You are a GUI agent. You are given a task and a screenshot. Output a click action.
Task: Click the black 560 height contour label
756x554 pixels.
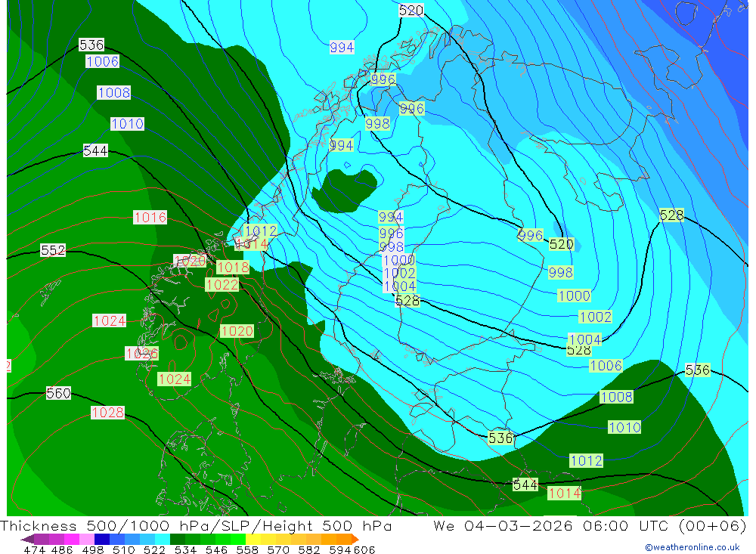click(x=58, y=393)
